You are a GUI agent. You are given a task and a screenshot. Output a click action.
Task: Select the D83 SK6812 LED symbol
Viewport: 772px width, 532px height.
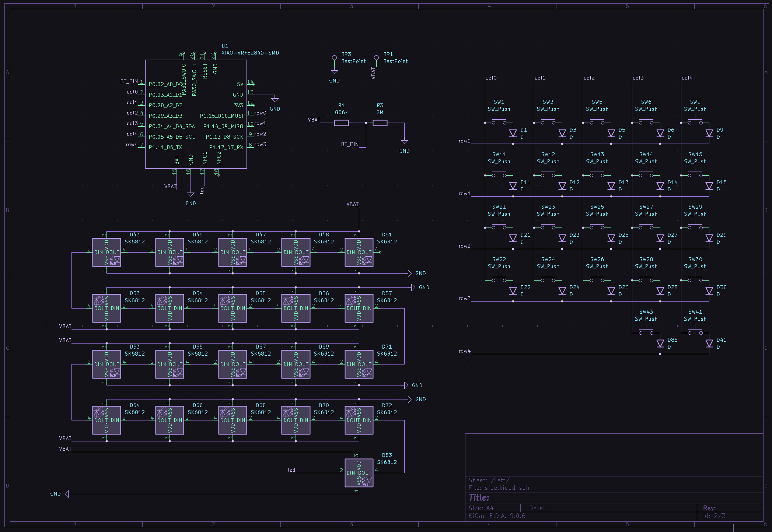click(x=359, y=473)
